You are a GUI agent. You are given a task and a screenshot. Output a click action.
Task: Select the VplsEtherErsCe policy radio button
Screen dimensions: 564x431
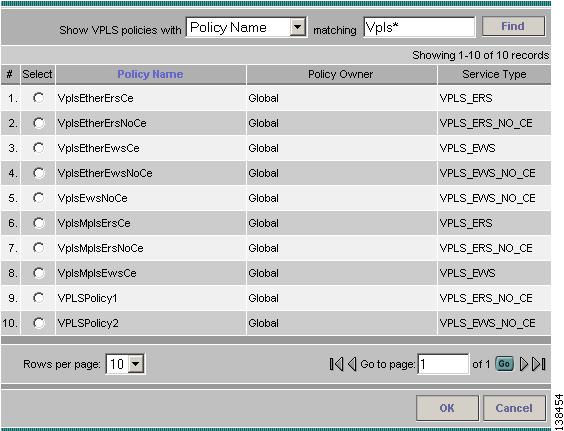coord(38,98)
